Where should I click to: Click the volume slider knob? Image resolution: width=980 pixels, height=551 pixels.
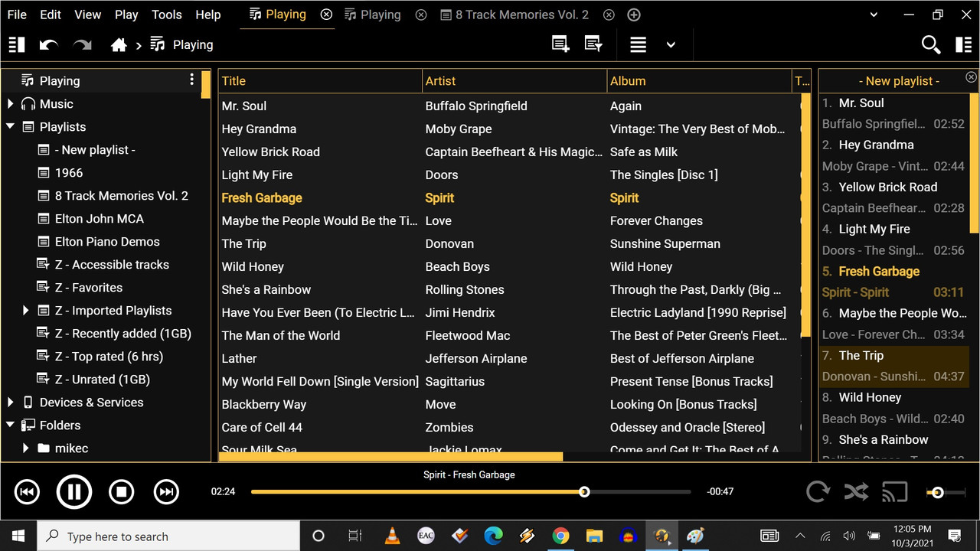[937, 492]
